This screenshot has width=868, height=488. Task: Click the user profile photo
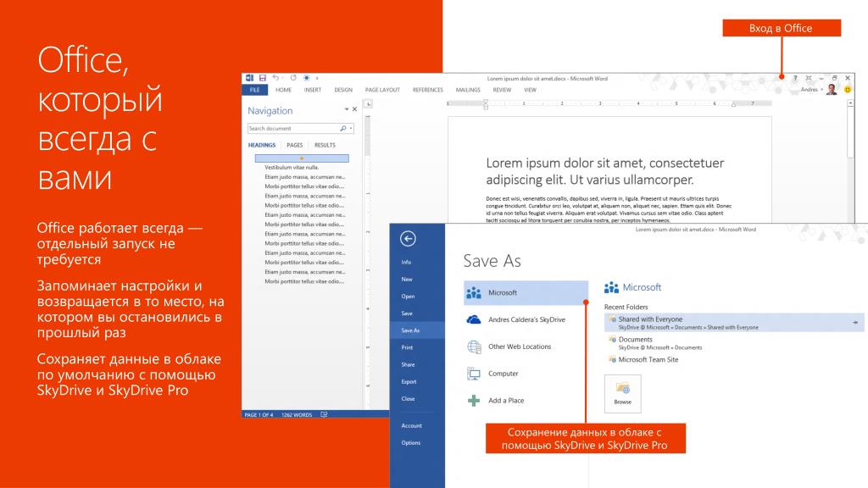pos(832,89)
